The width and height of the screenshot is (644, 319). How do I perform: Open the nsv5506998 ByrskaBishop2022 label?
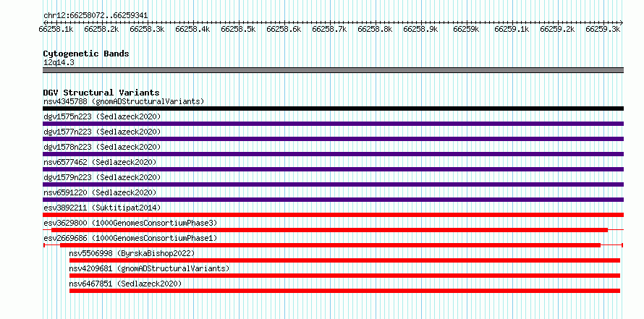coord(132,253)
